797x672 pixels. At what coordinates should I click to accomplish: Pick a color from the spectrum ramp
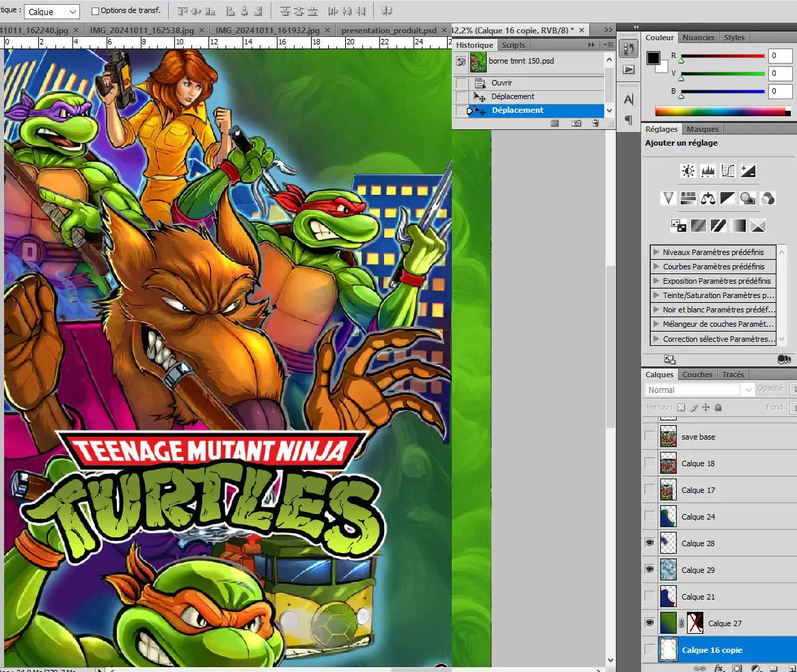(x=722, y=111)
